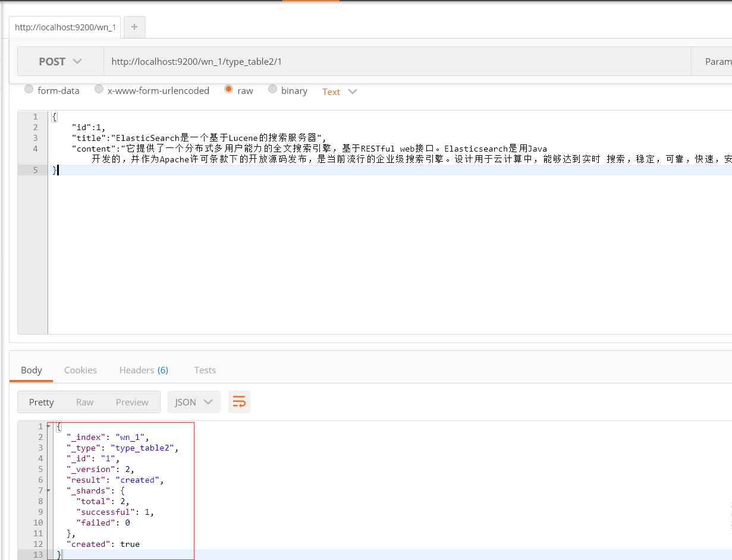The height and width of the screenshot is (560, 732).
Task: Select the x-www-form-urlencoded radio option
Action: click(x=99, y=89)
